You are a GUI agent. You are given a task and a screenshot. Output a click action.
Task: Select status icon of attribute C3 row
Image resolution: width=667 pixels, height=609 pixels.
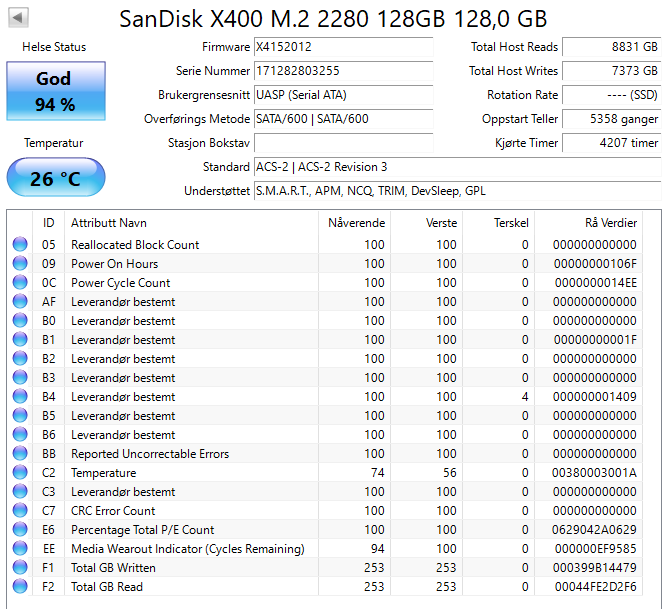tap(20, 492)
